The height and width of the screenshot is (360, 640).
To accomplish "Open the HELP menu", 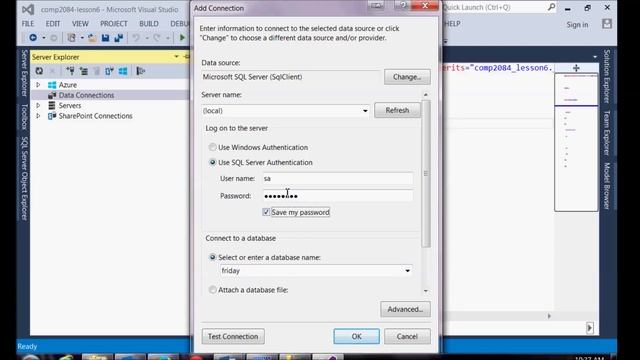I will (x=452, y=24).
